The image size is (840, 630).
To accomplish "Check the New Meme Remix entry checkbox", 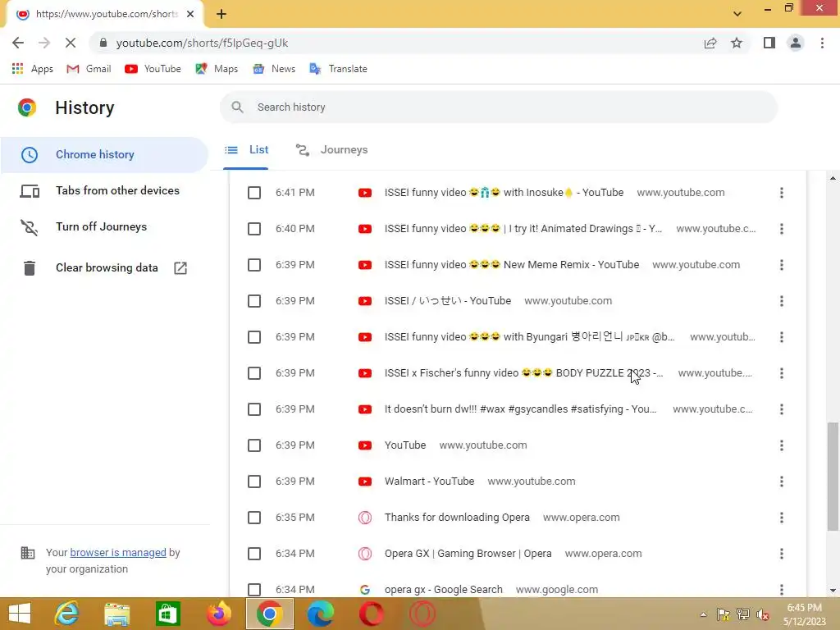I will point(254,265).
